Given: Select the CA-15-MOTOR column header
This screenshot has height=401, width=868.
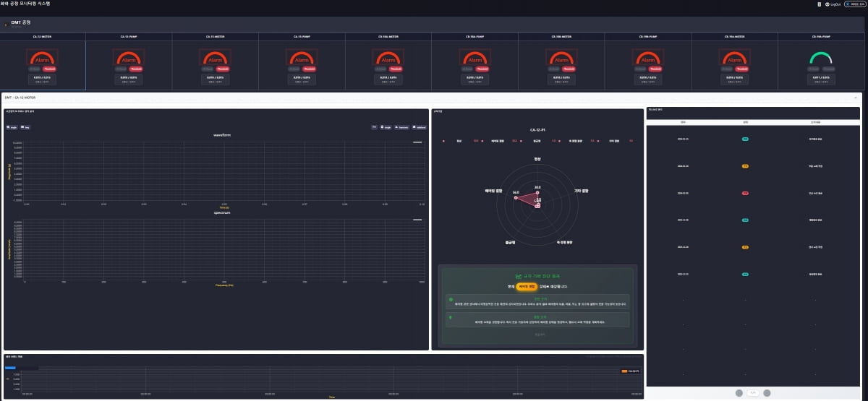Looking at the screenshot, I should pos(216,36).
